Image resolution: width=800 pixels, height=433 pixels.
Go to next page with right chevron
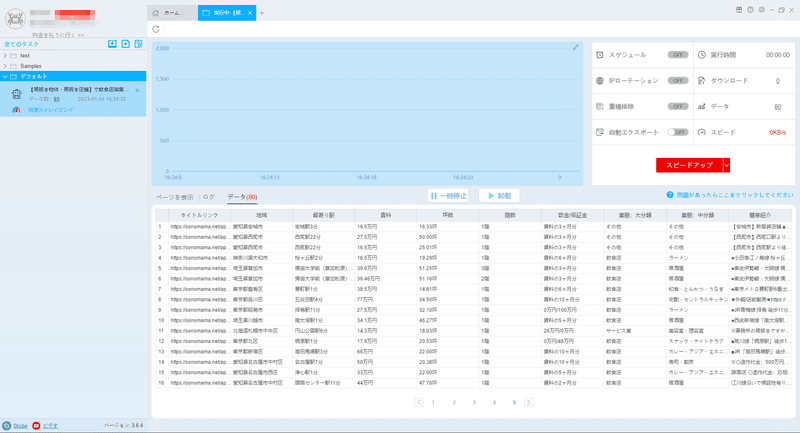click(529, 402)
